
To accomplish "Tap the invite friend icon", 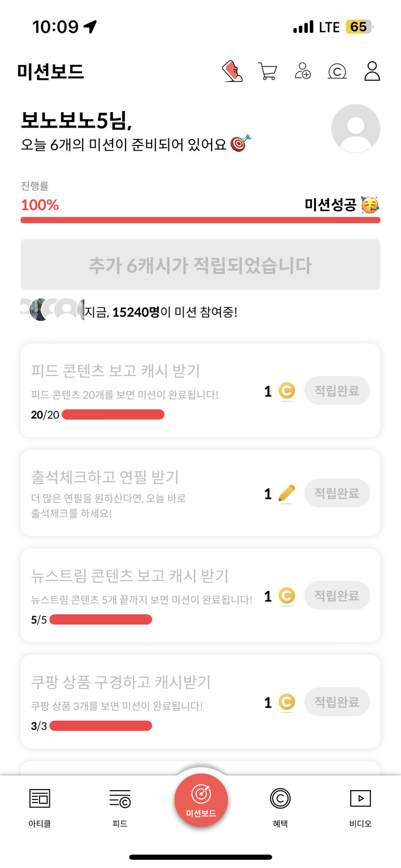I will [303, 71].
